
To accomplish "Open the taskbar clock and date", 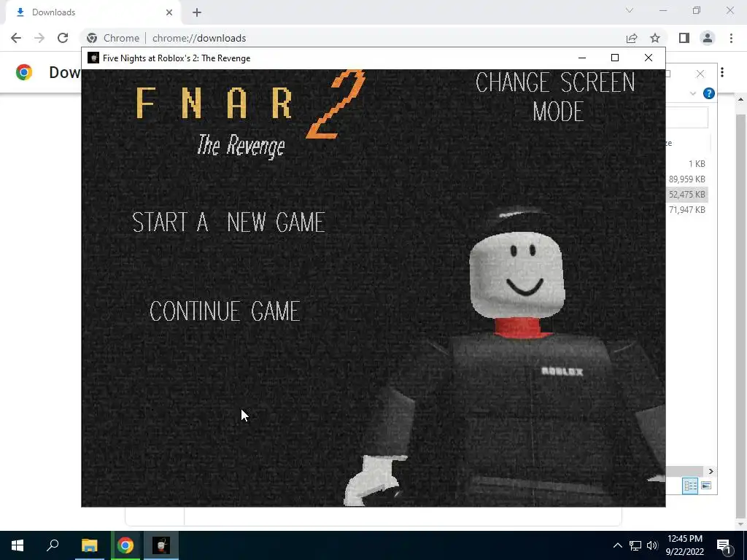I will (x=684, y=545).
